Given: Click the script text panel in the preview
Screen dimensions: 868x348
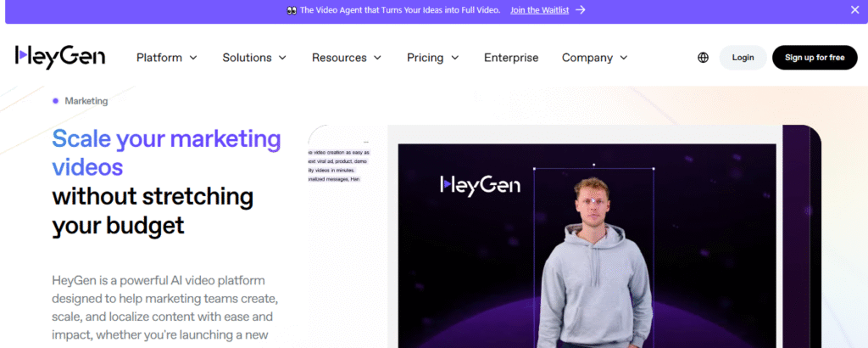Looking at the screenshot, I should click(339, 166).
